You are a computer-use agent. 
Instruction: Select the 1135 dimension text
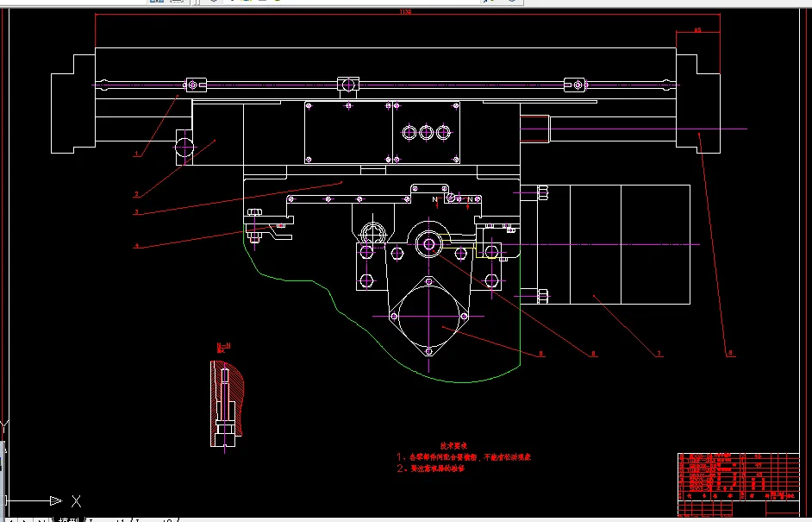tap(405, 11)
